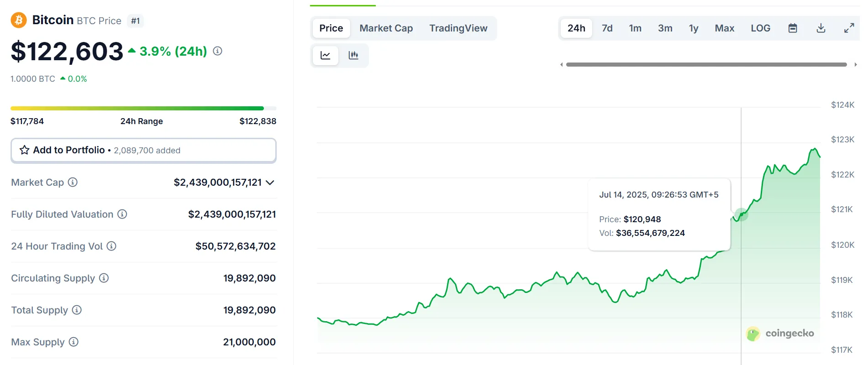Viewport: 868px width, 365px height.
Task: Toggle LOG scale on chart
Action: (761, 28)
